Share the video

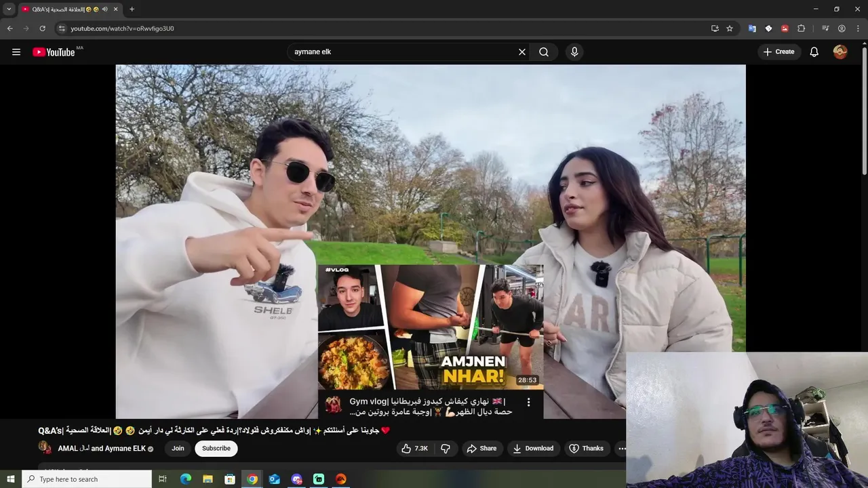point(481,448)
